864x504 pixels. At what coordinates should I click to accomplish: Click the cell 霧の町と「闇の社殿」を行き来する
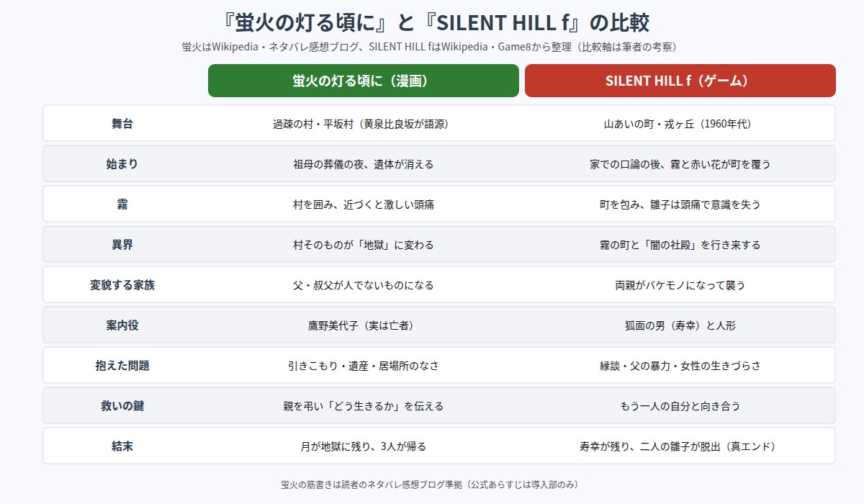pyautogui.click(x=680, y=245)
